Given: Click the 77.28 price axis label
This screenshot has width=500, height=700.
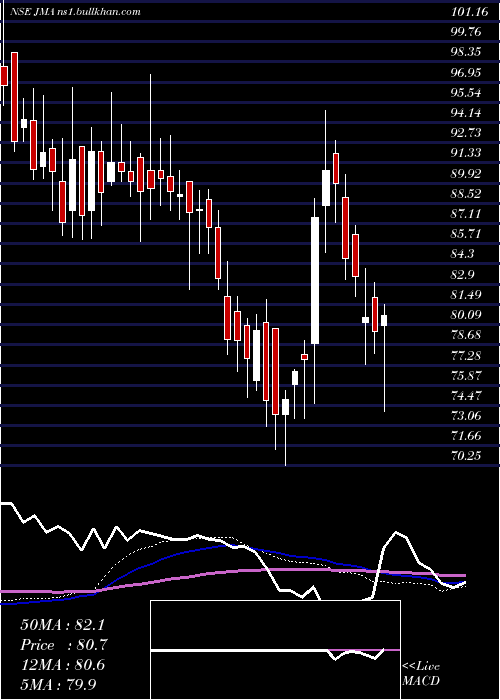Looking at the screenshot, I should coord(466,355).
